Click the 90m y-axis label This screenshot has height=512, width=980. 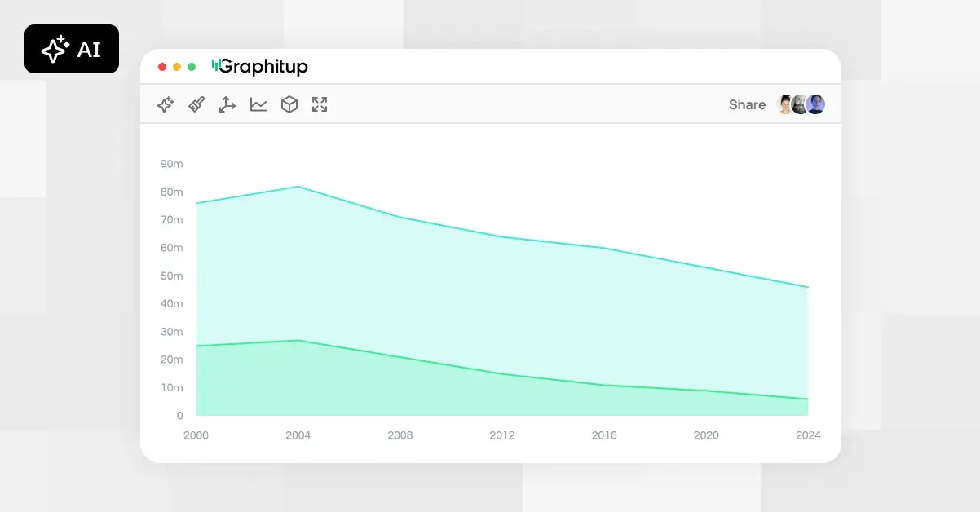(x=172, y=164)
